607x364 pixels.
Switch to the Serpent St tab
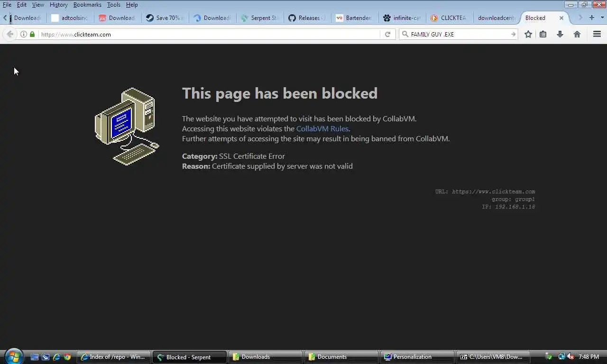click(259, 18)
